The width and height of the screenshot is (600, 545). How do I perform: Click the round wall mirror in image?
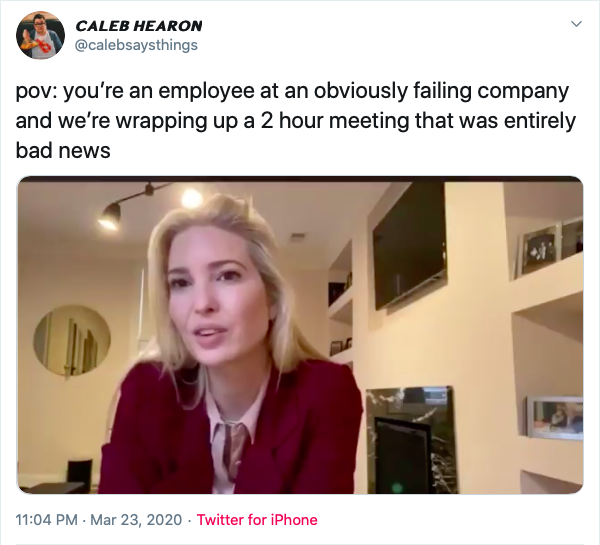point(72,340)
